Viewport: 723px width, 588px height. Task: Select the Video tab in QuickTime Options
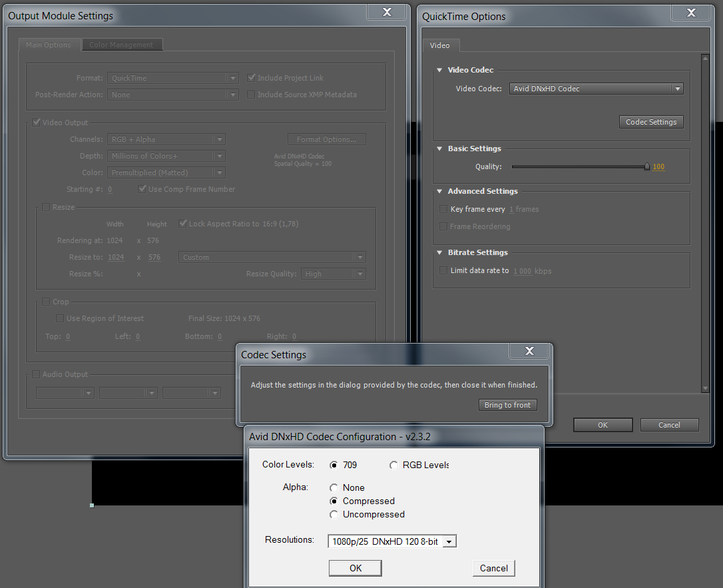[439, 45]
